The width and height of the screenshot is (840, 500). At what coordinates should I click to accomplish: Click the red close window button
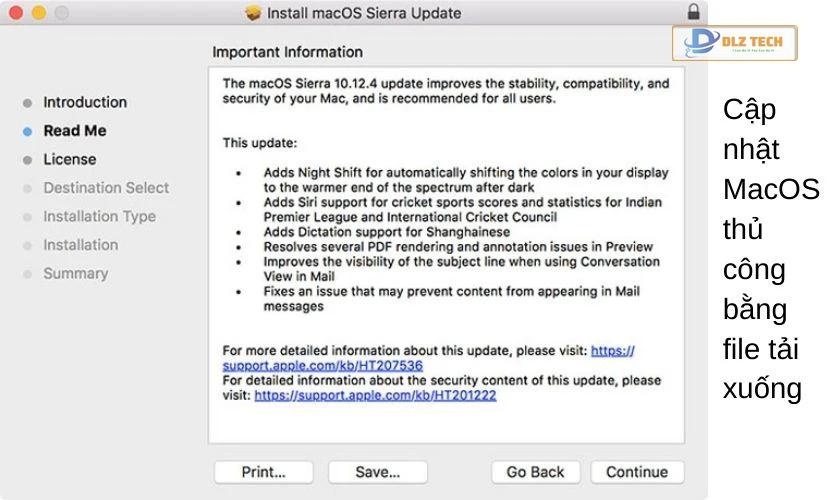click(x=17, y=13)
